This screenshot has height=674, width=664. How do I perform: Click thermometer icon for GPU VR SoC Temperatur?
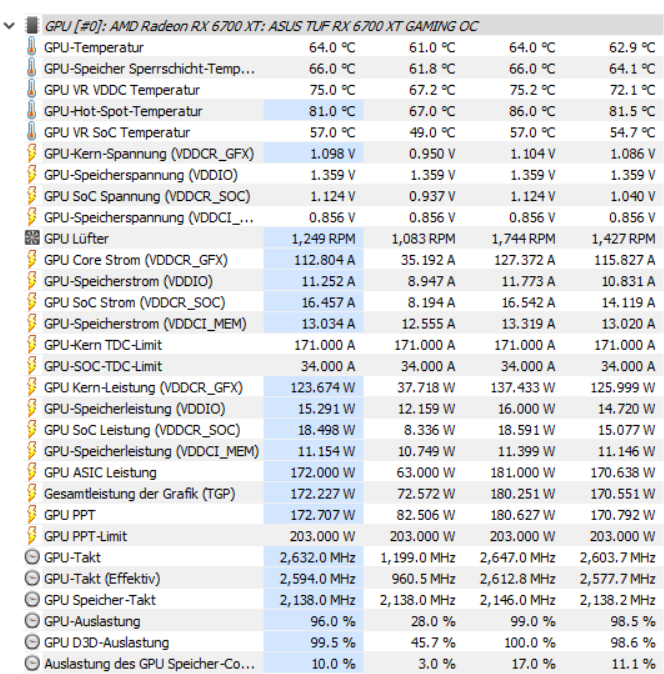coord(31,132)
